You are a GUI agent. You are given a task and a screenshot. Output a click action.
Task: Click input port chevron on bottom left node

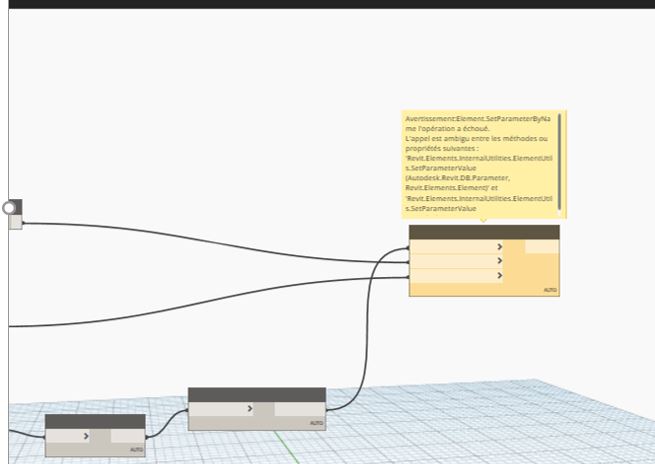coord(89,436)
